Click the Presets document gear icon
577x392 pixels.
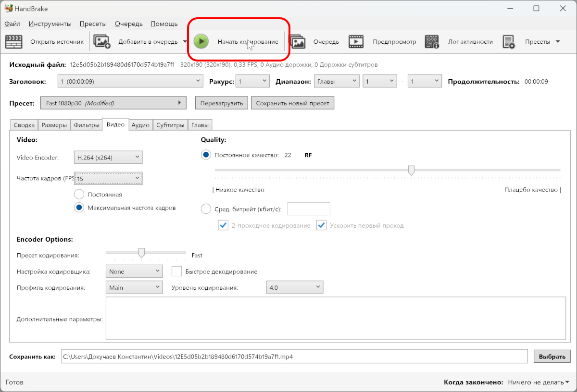pyautogui.click(x=509, y=42)
